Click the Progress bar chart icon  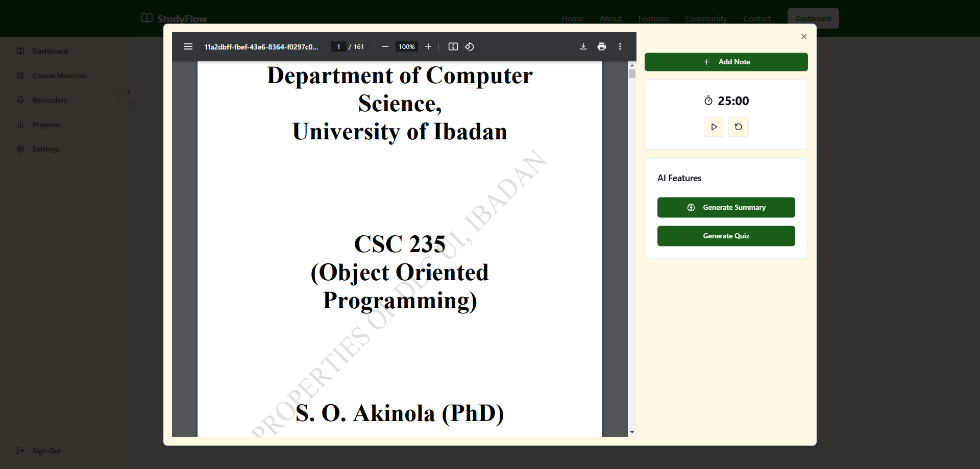(20, 125)
